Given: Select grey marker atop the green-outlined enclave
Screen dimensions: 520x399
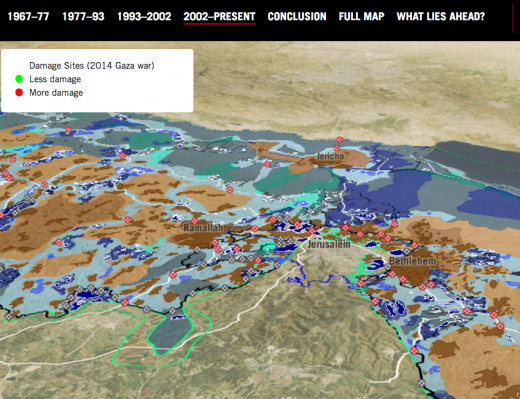Looking at the screenshot, I should tap(172, 311).
